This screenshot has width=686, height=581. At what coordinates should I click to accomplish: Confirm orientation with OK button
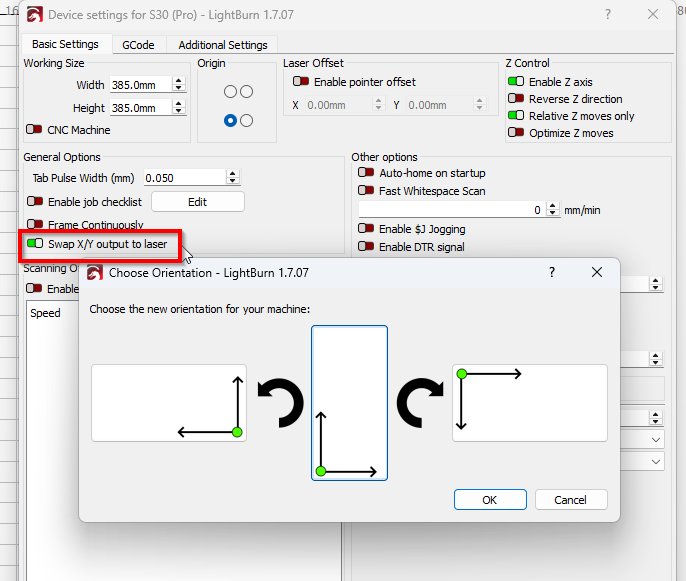pyautogui.click(x=490, y=500)
